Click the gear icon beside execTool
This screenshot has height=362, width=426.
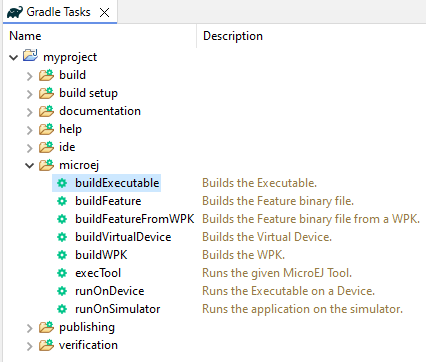tap(62, 273)
